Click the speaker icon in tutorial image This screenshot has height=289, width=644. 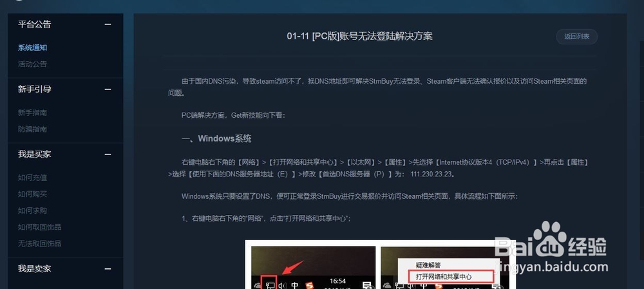click(x=282, y=285)
